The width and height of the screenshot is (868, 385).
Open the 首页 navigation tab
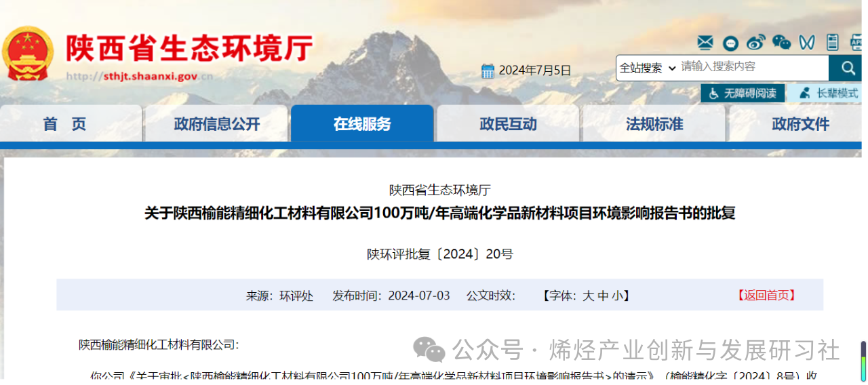[x=65, y=124]
